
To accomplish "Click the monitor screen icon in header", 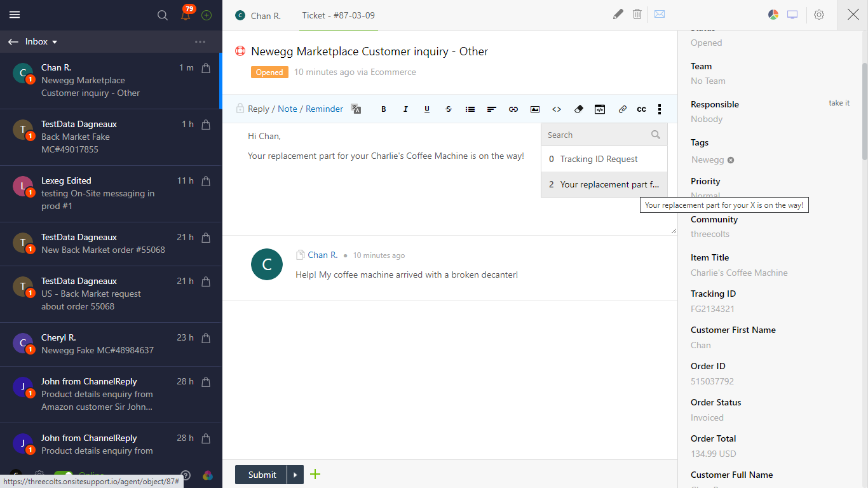I will tap(792, 15).
